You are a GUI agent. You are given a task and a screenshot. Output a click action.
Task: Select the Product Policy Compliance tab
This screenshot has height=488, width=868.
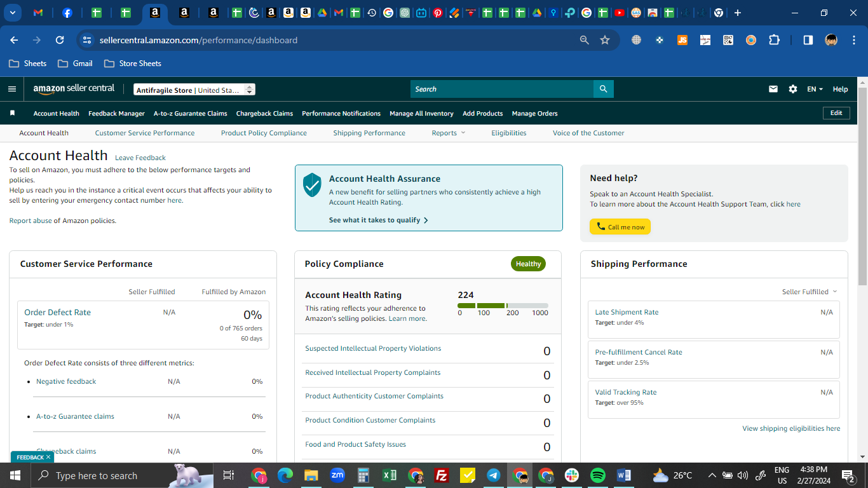pos(264,133)
